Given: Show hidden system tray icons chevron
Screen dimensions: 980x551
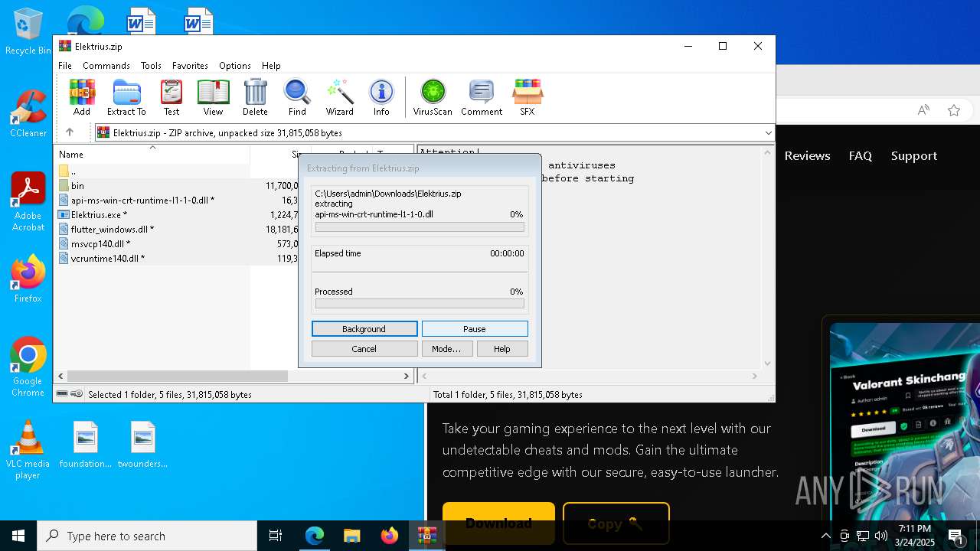Looking at the screenshot, I should click(825, 536).
